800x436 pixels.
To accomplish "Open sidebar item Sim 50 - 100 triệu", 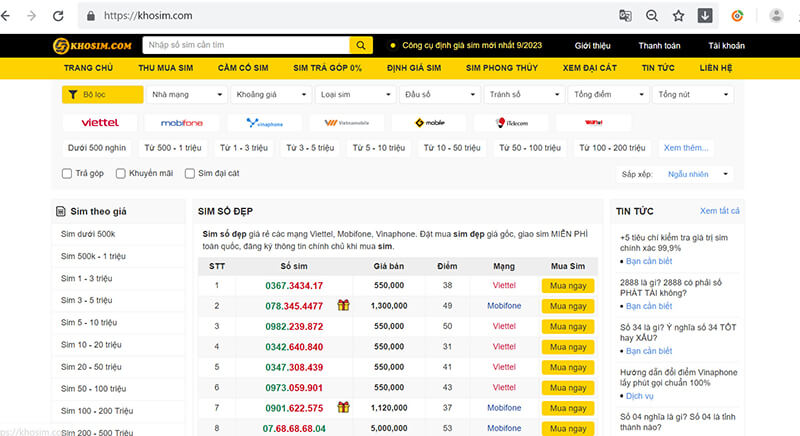I will 93,389.
